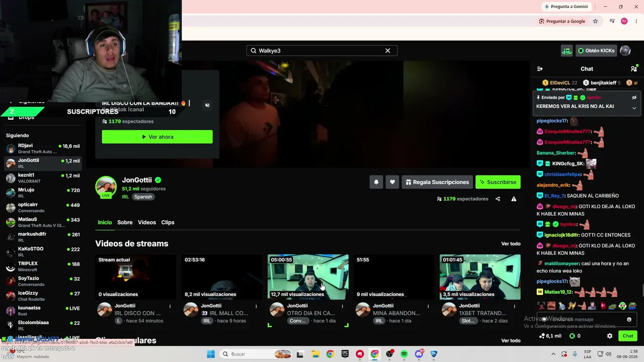644x362 pixels.
Task: Open Discord from the taskbar
Action: 419,354
